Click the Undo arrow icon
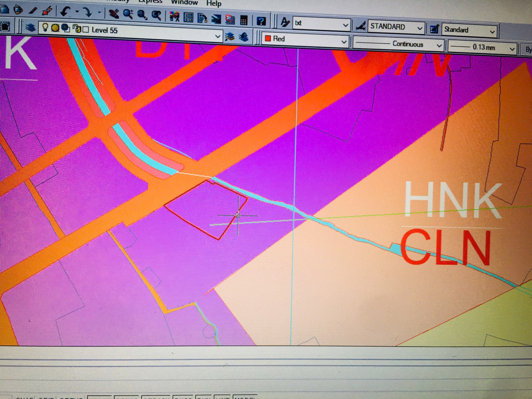 tap(65, 12)
